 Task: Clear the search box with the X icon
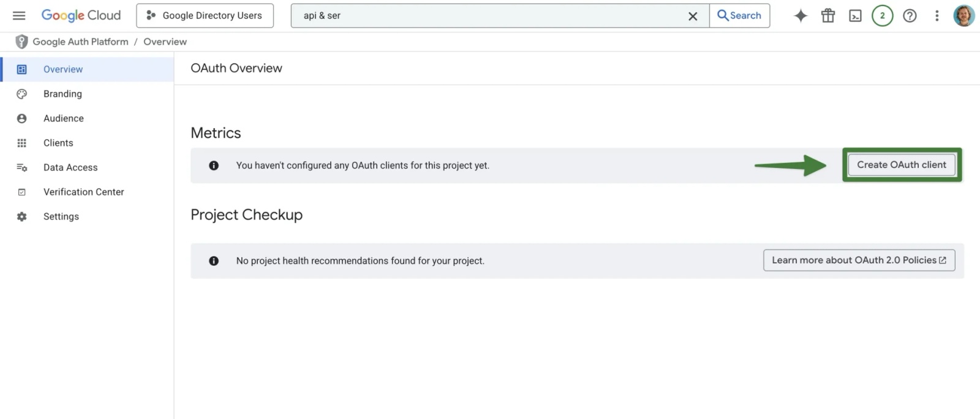(693, 17)
